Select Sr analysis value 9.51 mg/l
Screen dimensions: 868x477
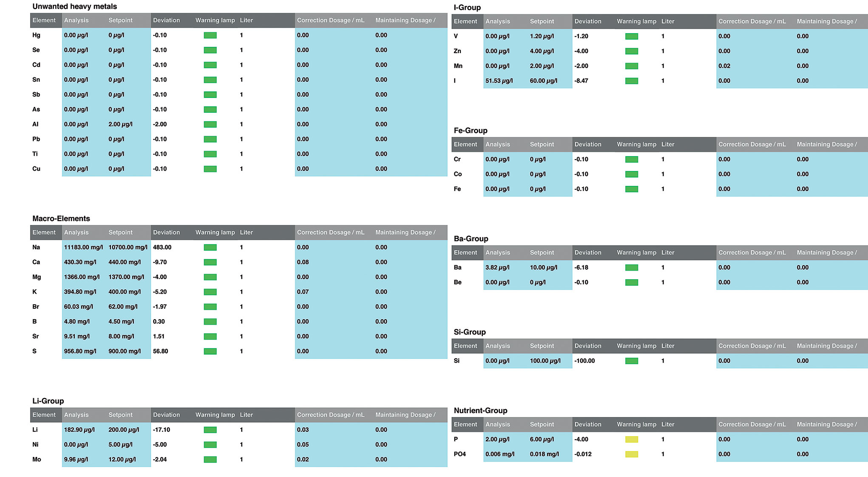pos(77,337)
